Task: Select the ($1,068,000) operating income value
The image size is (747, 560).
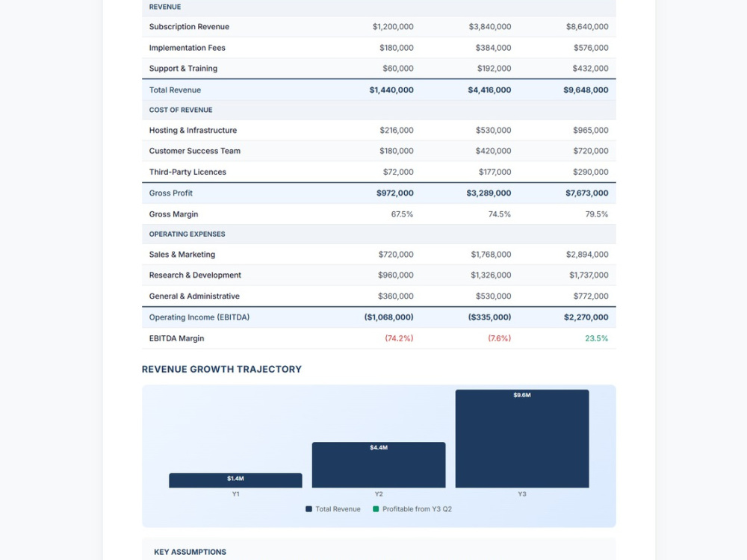Action: tap(388, 317)
